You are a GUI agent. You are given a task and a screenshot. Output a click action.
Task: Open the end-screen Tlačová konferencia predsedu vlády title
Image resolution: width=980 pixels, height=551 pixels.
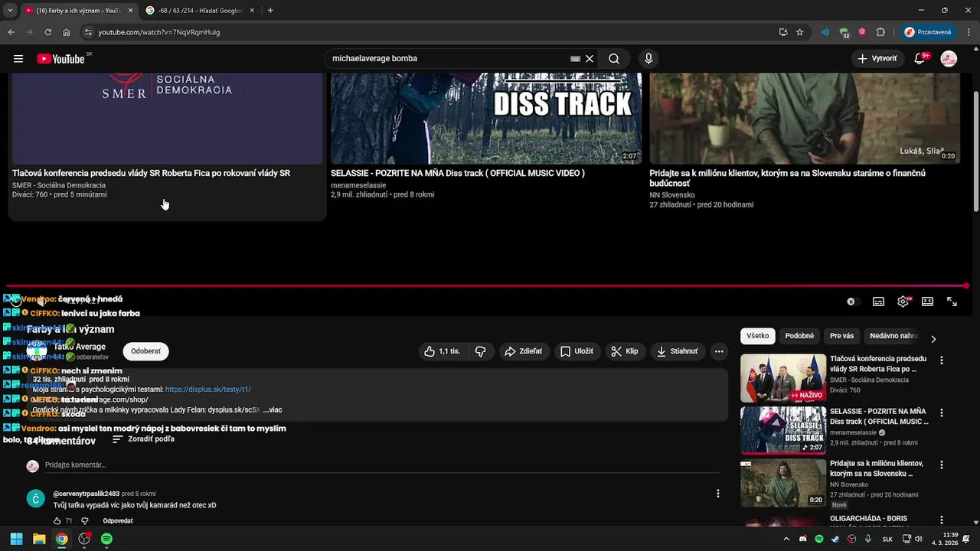(x=151, y=174)
